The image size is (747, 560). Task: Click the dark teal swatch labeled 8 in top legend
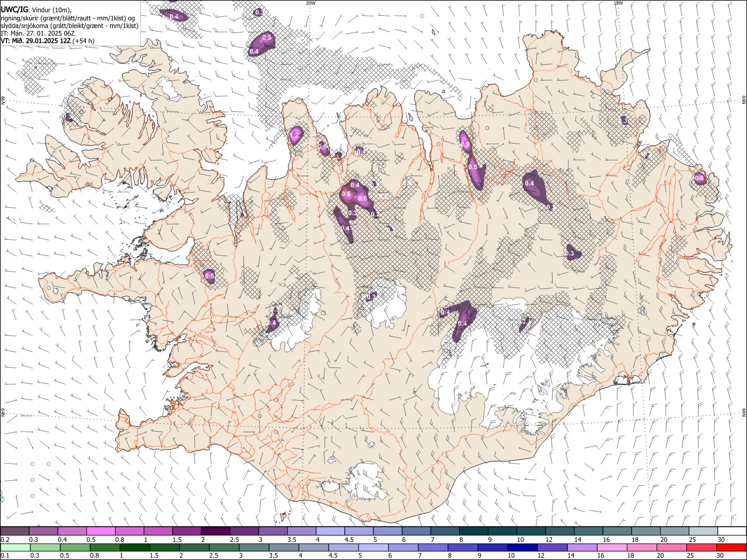point(474,531)
